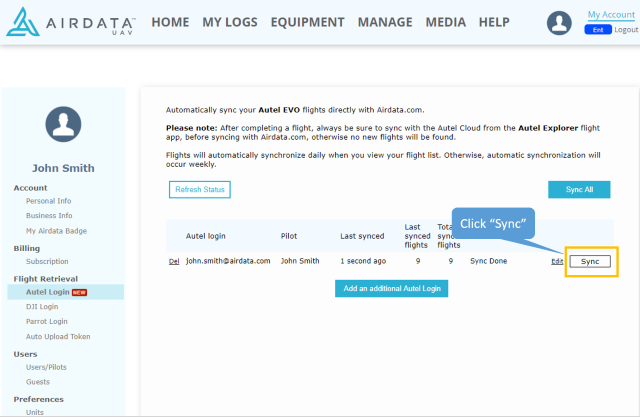Click the Pilot column header
This screenshot has height=417, width=640.
point(289,236)
